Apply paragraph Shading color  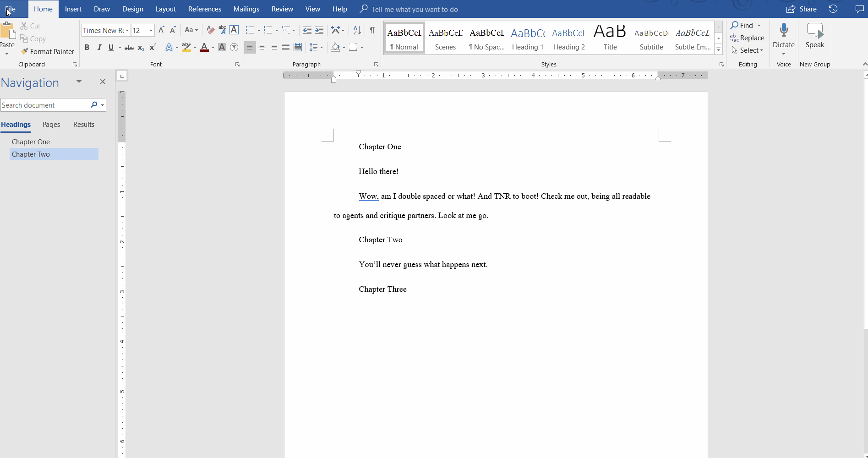click(335, 47)
